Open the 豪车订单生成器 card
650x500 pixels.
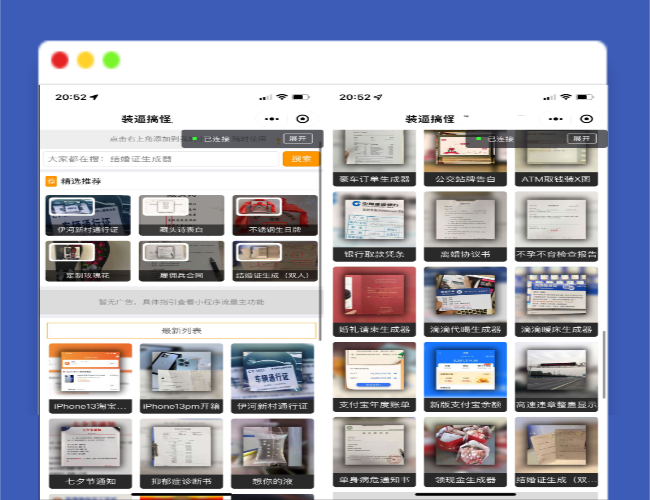tap(374, 158)
